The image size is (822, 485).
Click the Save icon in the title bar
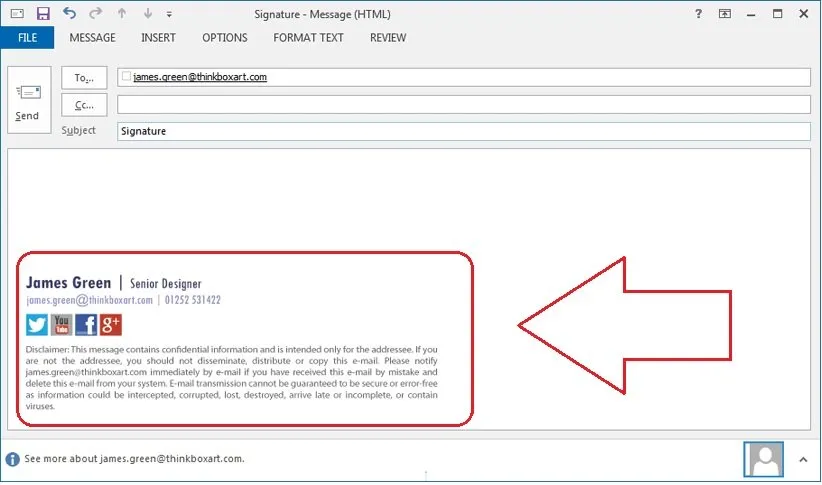point(43,14)
